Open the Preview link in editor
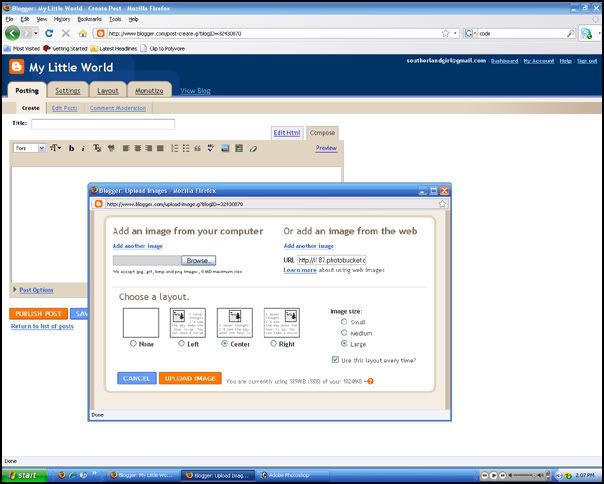Screen dimensions: 604x484 [x=326, y=148]
